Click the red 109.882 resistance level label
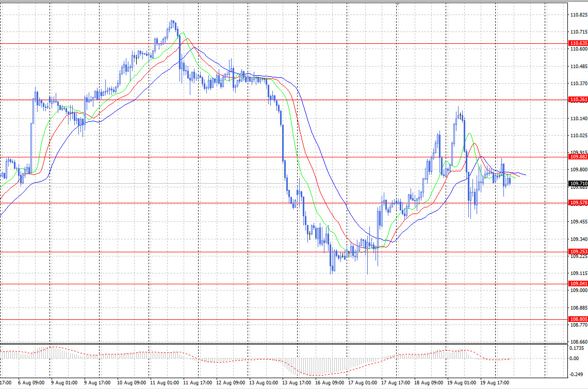Image resolution: width=588 pixels, height=389 pixels. tap(579, 157)
